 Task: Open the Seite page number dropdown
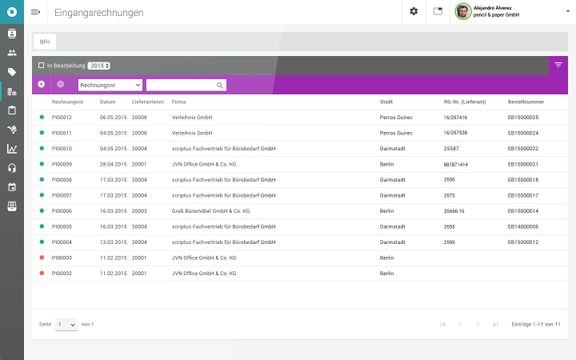click(x=66, y=324)
